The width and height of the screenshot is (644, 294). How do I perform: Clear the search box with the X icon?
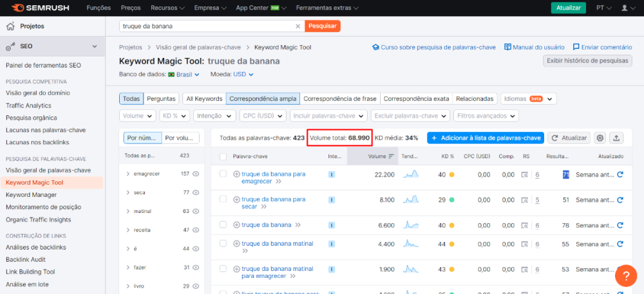(298, 26)
